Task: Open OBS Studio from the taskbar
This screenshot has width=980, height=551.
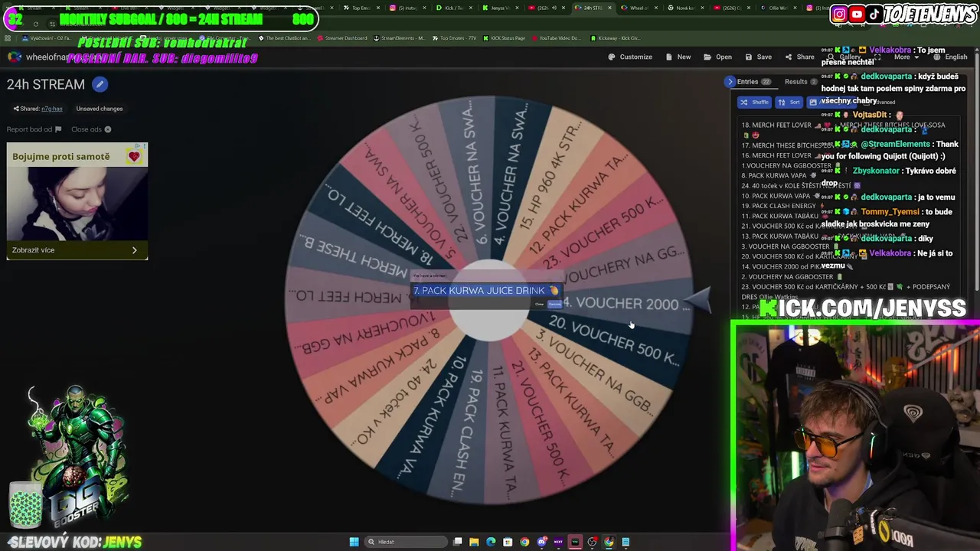Action: point(592,542)
